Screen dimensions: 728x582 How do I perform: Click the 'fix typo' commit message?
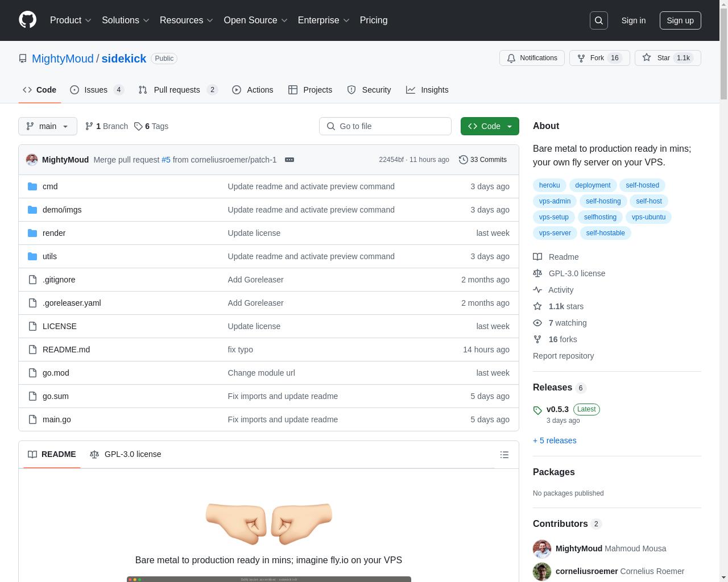click(x=241, y=350)
